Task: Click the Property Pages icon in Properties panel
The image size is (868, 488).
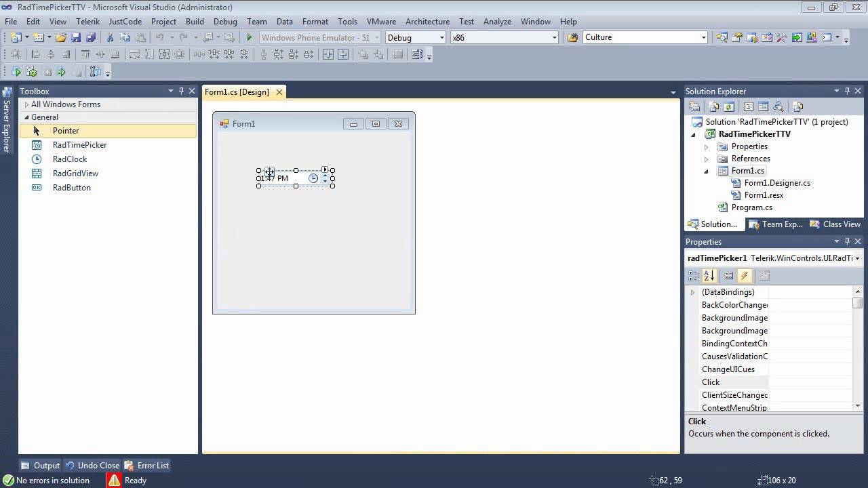Action: [764, 276]
